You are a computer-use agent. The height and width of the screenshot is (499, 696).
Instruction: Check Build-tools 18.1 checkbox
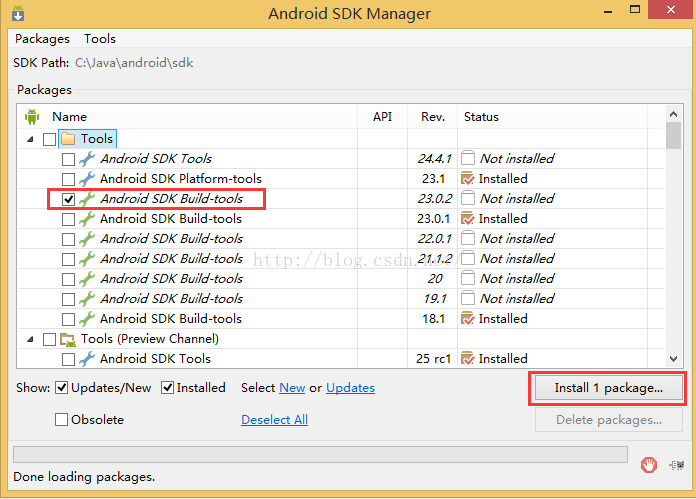coord(68,319)
